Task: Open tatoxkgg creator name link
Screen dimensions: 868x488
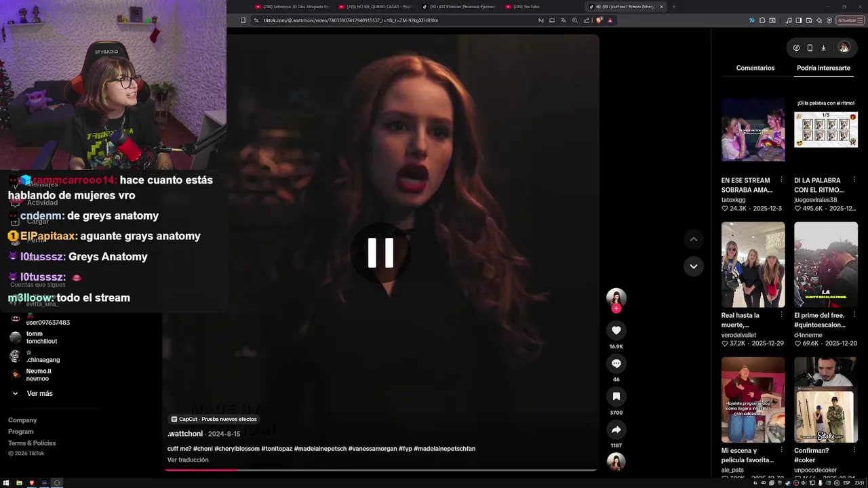Action: pos(734,200)
